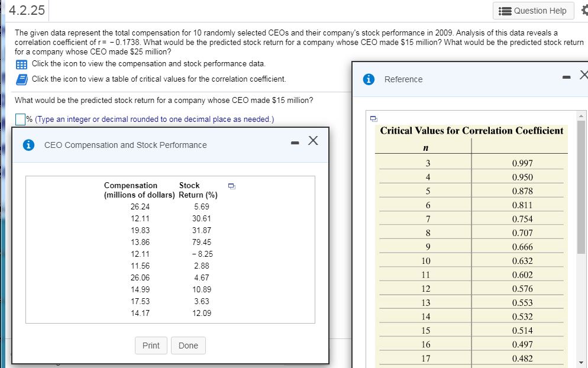Click the predicted stock return answer box
The height and width of the screenshot is (368, 588).
(x=20, y=120)
